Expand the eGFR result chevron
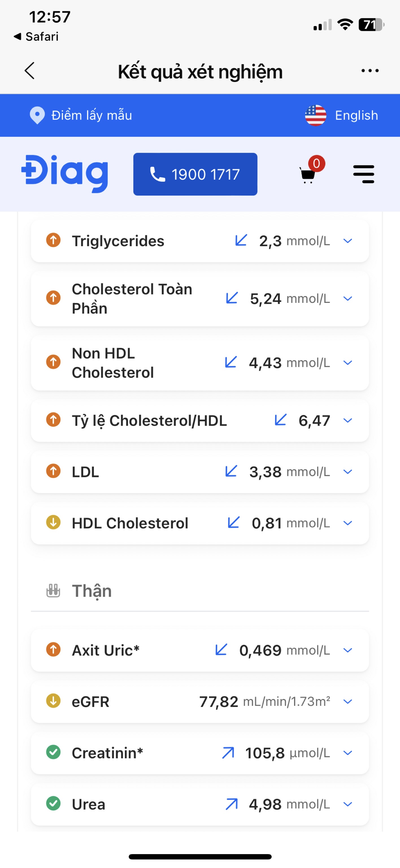The width and height of the screenshot is (400, 868). (x=347, y=701)
